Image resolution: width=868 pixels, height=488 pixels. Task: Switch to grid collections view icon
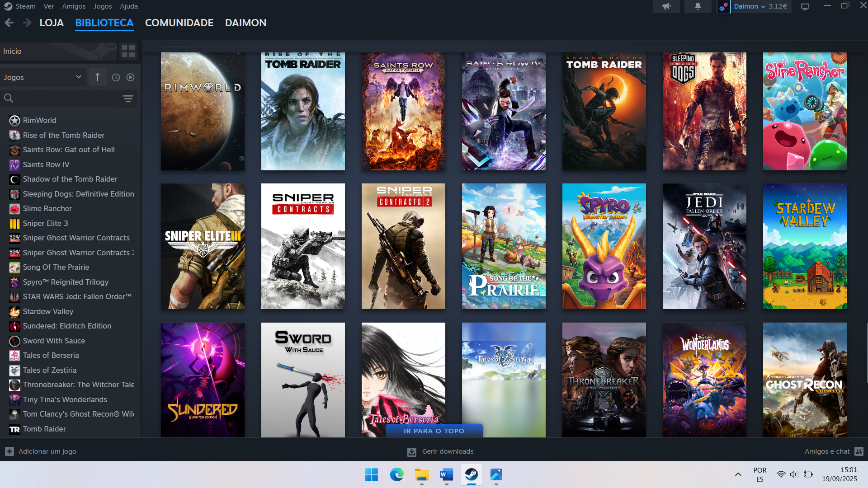(x=128, y=51)
